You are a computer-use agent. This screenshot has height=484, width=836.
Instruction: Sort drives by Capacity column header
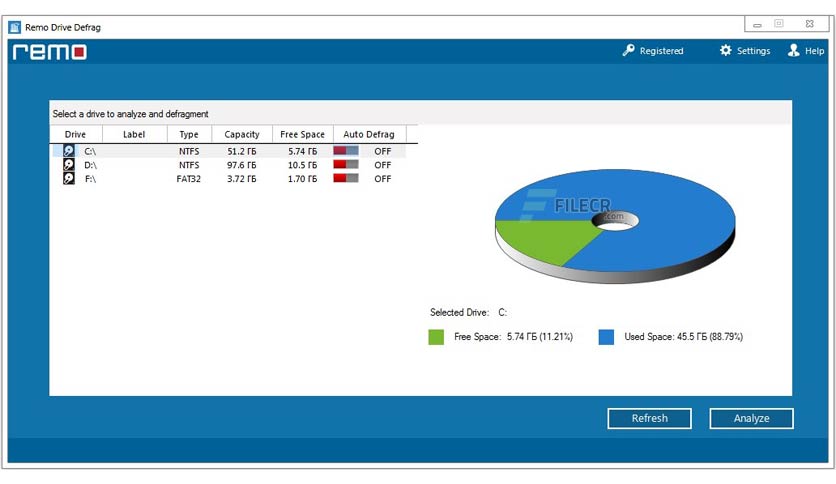pyautogui.click(x=242, y=134)
